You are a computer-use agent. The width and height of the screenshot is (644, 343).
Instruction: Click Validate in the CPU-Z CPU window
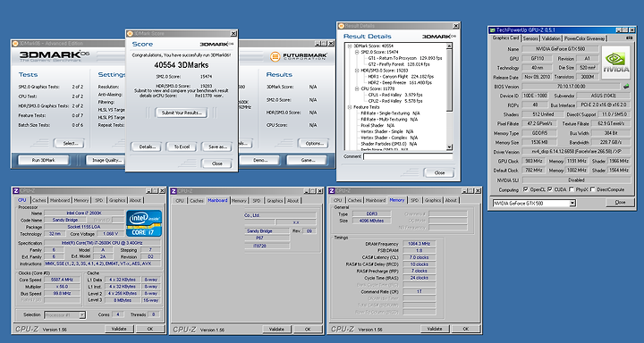118,329
